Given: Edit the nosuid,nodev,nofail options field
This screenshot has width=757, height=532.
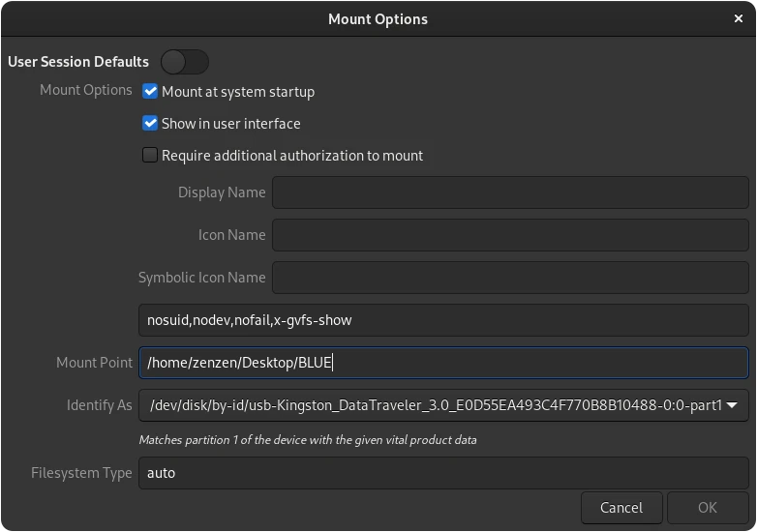Looking at the screenshot, I should pyautogui.click(x=443, y=320).
